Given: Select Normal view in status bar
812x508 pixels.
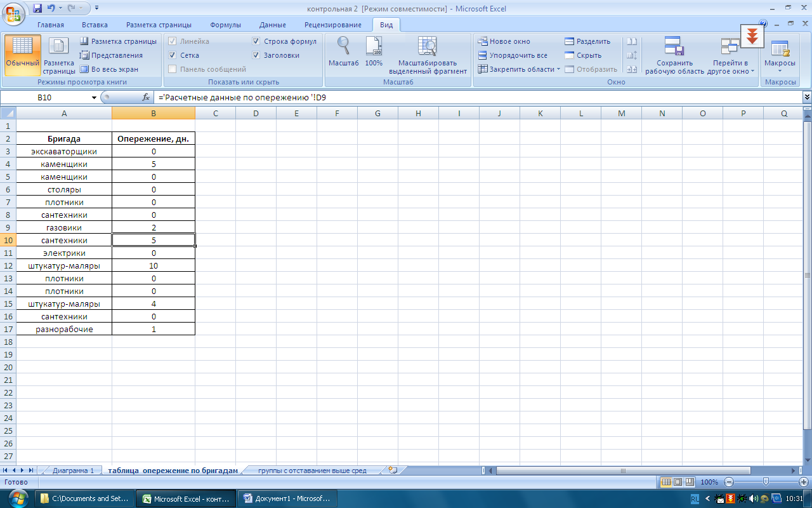Looking at the screenshot, I should [x=666, y=482].
